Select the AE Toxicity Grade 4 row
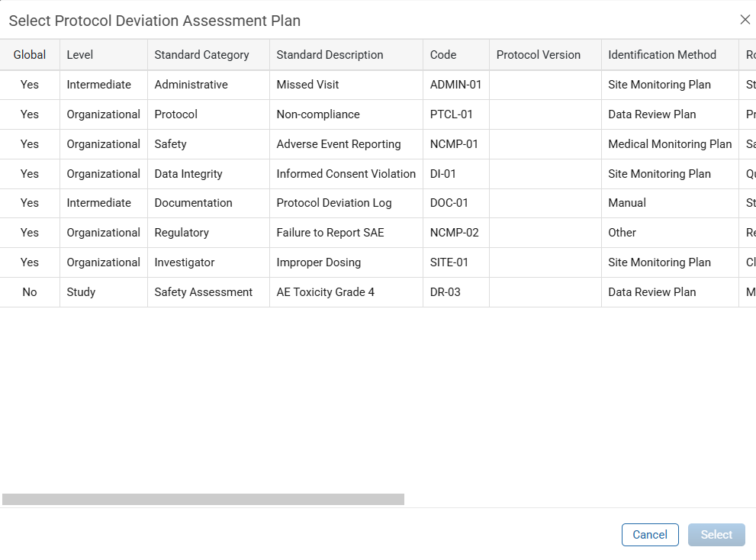Image resolution: width=756 pixels, height=560 pixels. pos(378,292)
